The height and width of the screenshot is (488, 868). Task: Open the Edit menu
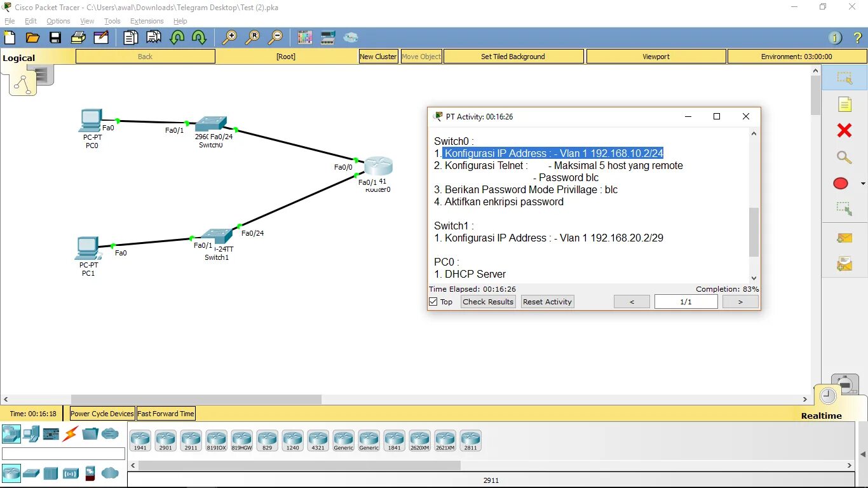coord(31,21)
